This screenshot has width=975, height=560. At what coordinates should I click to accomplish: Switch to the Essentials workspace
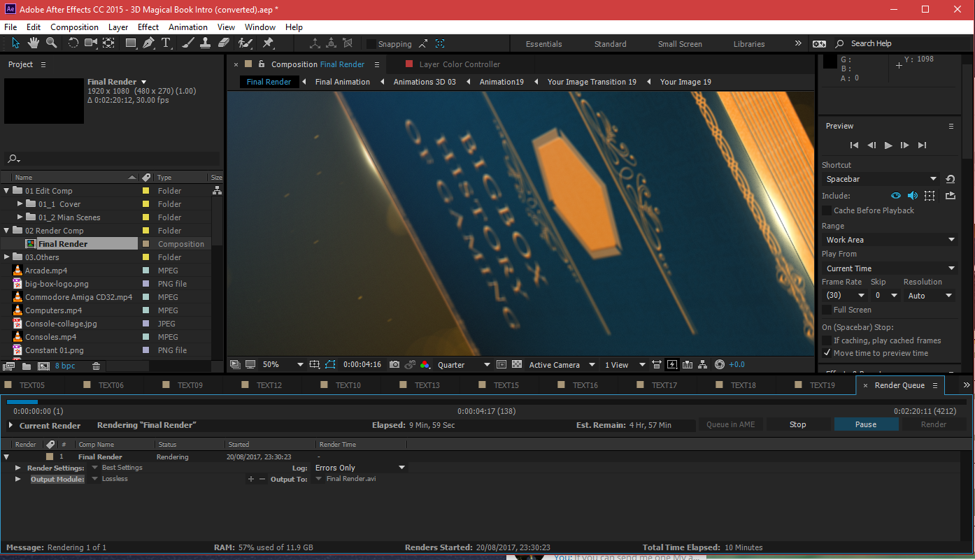pyautogui.click(x=543, y=44)
